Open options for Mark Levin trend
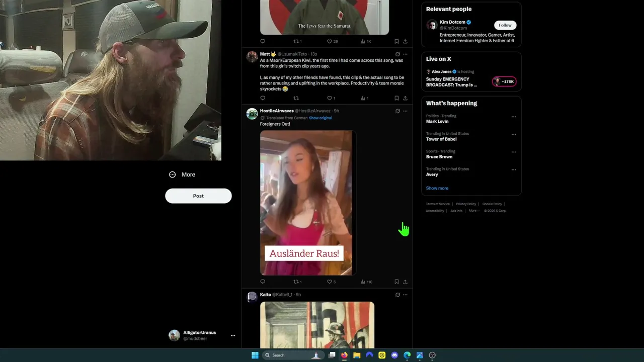 point(514,117)
